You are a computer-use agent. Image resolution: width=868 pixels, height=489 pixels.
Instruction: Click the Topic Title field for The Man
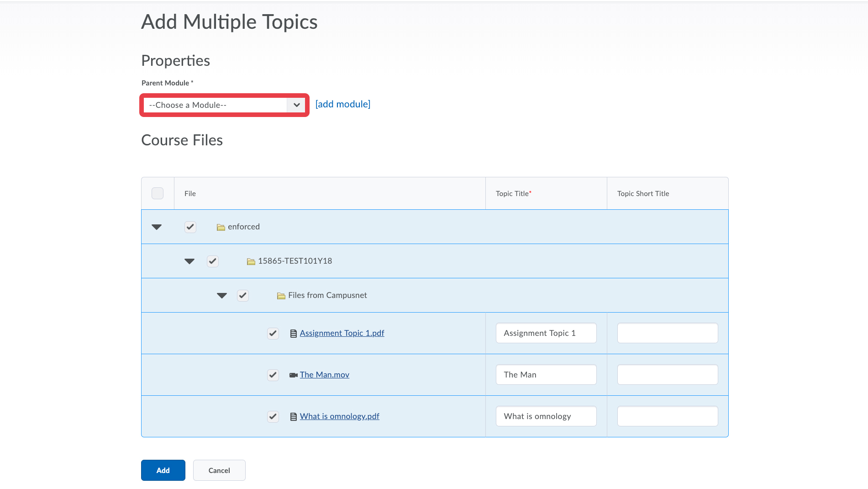[x=546, y=375]
